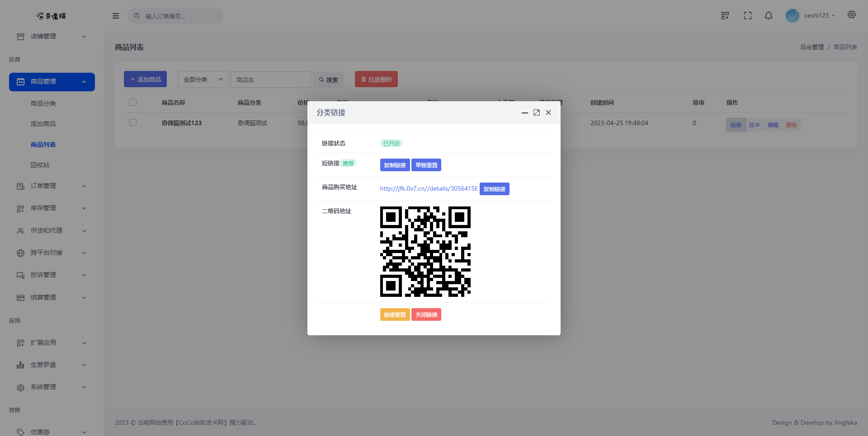Click the 订单管理 icon
The width and height of the screenshot is (868, 436).
pyautogui.click(x=20, y=186)
